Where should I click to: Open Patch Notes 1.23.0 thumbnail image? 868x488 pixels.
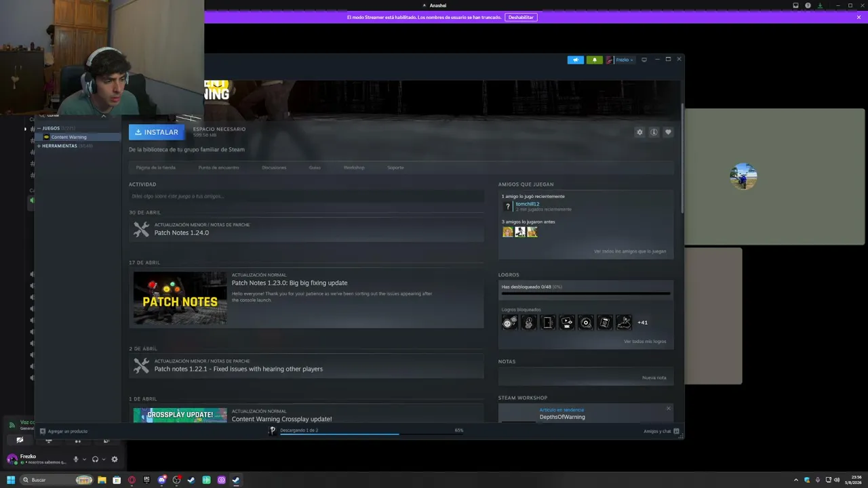pos(180,298)
